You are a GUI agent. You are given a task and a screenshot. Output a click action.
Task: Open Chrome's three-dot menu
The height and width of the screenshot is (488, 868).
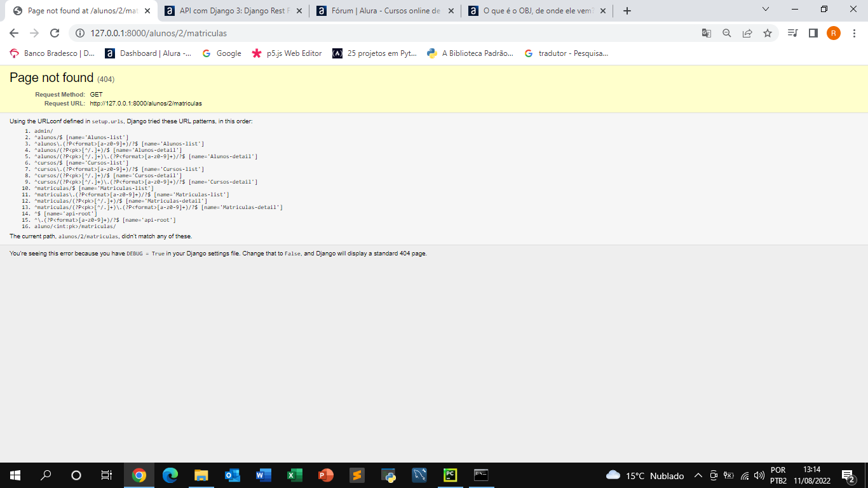pos(854,33)
